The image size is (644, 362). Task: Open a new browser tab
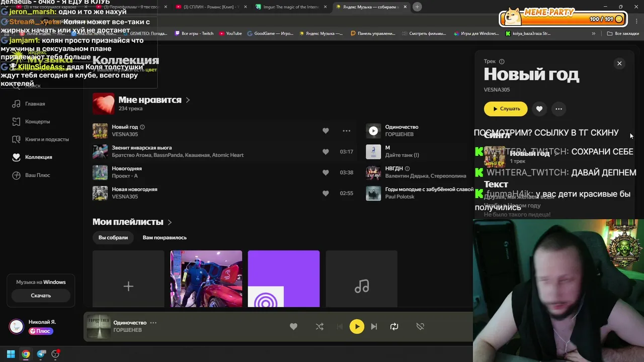(417, 7)
